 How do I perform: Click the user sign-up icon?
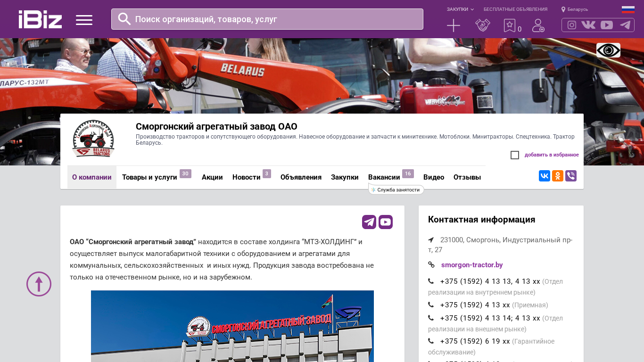538,25
